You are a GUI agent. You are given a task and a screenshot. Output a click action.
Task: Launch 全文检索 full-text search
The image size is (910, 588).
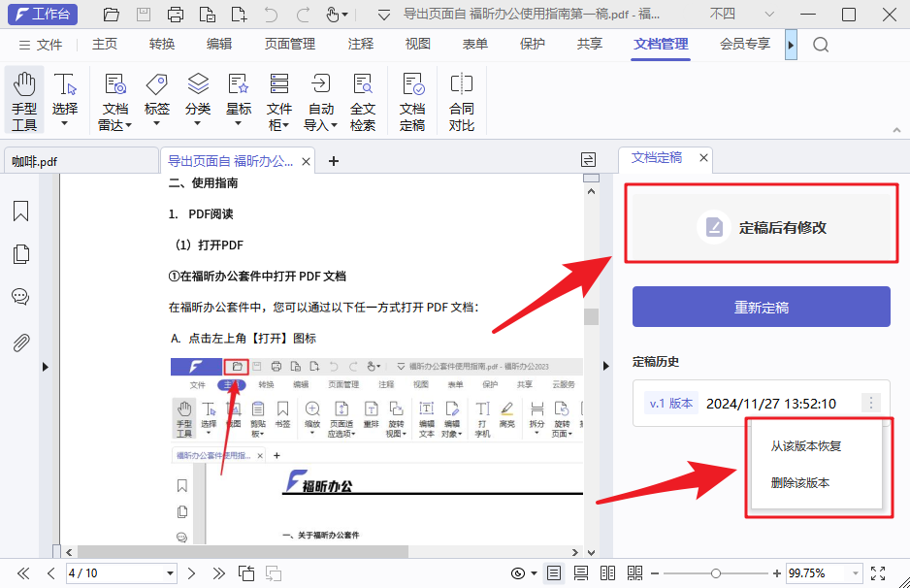coord(362,97)
